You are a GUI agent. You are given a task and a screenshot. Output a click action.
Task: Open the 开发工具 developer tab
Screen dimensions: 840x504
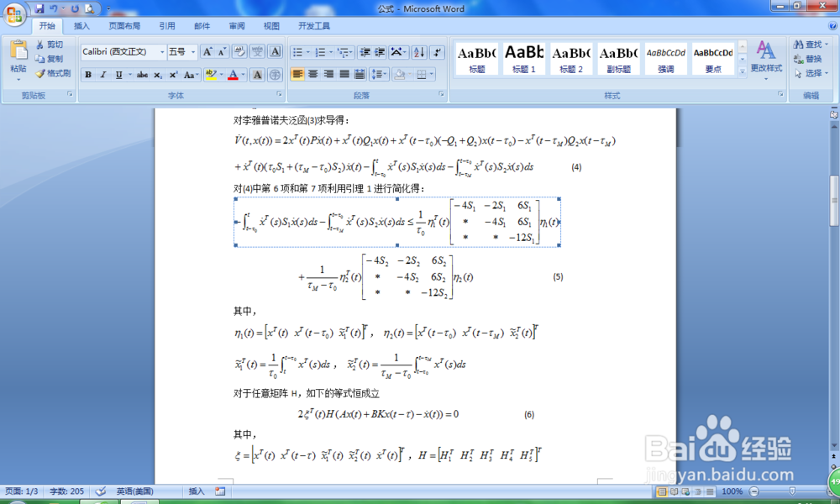[314, 26]
